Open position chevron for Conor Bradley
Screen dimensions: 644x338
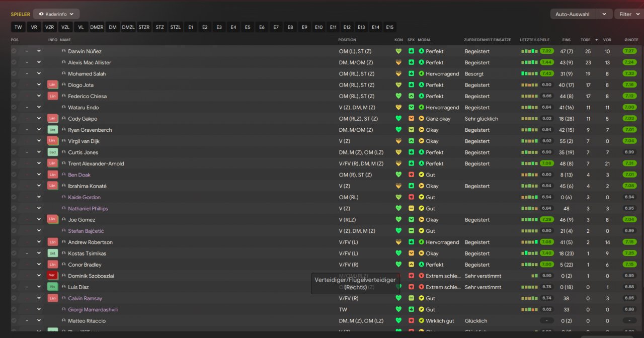[x=39, y=265]
